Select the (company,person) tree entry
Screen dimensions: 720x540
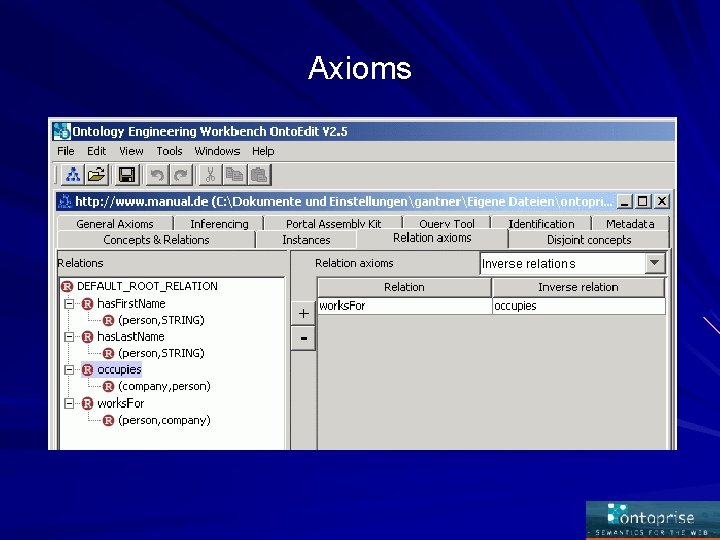pyautogui.click(x=164, y=387)
